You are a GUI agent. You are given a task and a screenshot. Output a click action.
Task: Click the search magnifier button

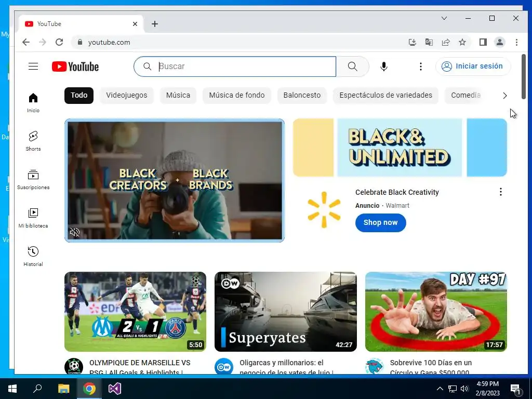point(353,66)
